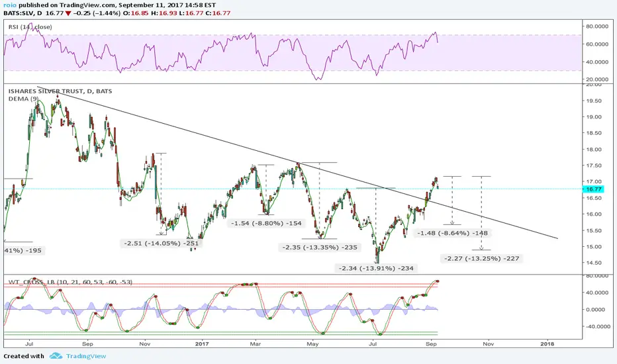
Task: Click the roio author name in header
Action: tap(10, 6)
